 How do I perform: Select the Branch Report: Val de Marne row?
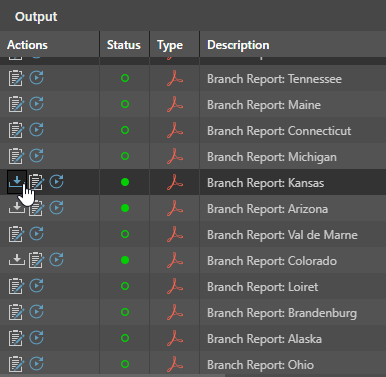[193, 234]
